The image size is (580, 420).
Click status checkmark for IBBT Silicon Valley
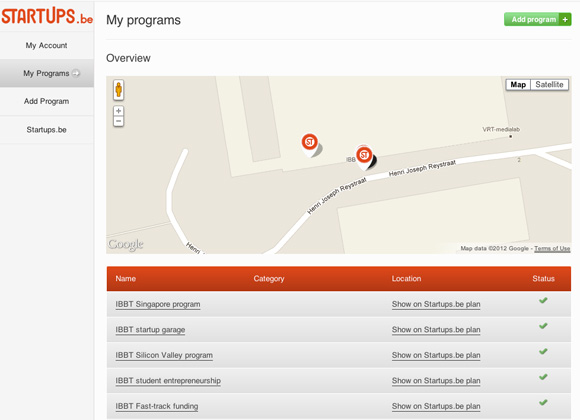[543, 352]
